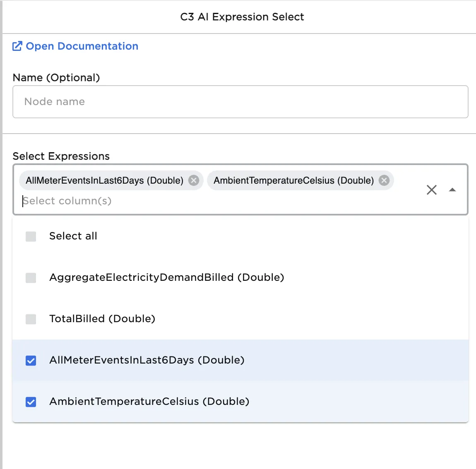Click the external-link icon beside Open Documentation
476x469 pixels.
coord(17,46)
